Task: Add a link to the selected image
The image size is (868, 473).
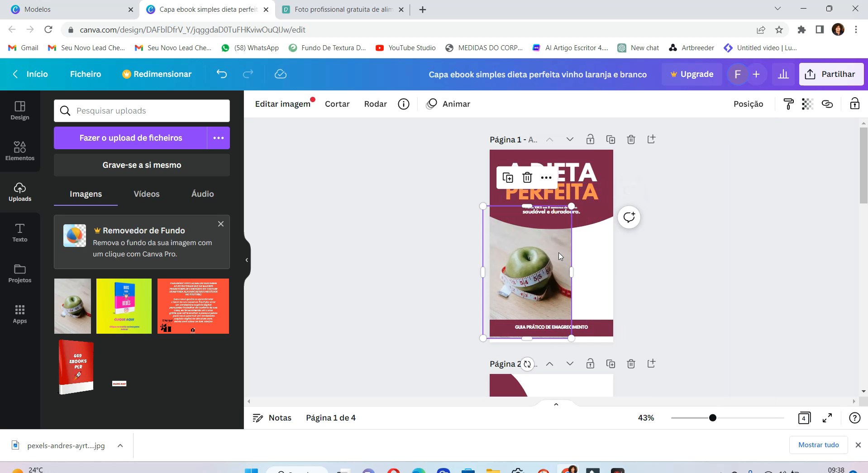Action: click(828, 104)
